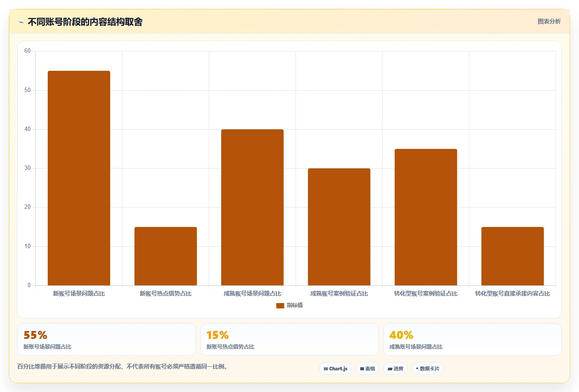This screenshot has width=579, height=392.
Task: Click the 转化型账号案例验证占比 bar
Action: (426, 217)
